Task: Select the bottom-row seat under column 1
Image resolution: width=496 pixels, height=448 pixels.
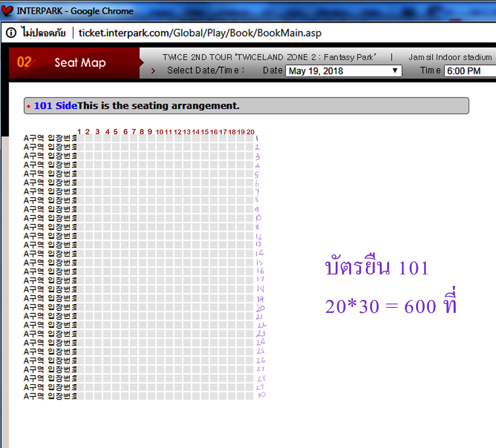Action: coord(80,396)
